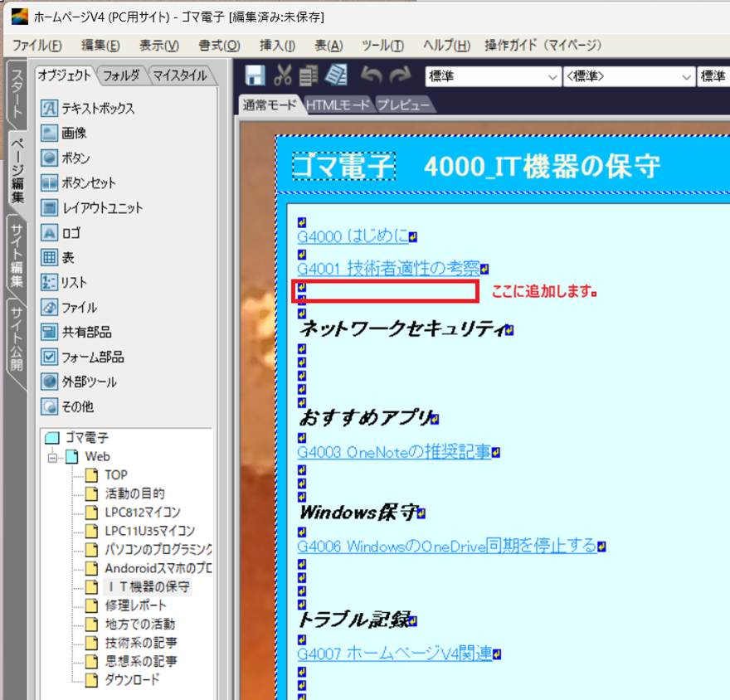Select the レイアウトユニット object icon
The height and width of the screenshot is (700, 730).
(49, 207)
